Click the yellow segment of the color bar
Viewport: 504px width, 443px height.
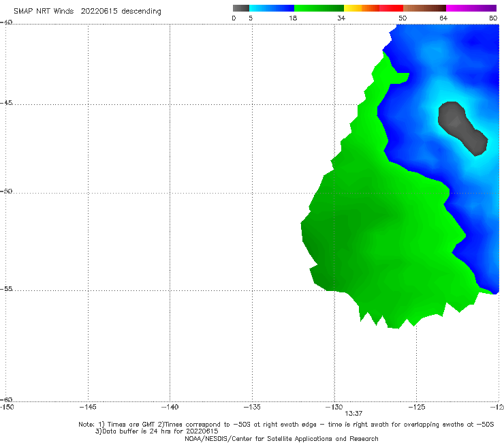coord(353,8)
